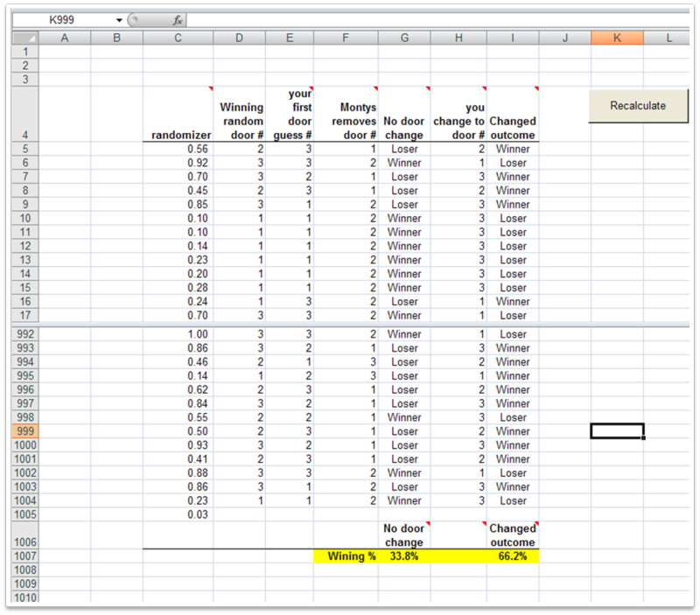
Task: Click the 'randomizer' header cell
Action: click(178, 115)
